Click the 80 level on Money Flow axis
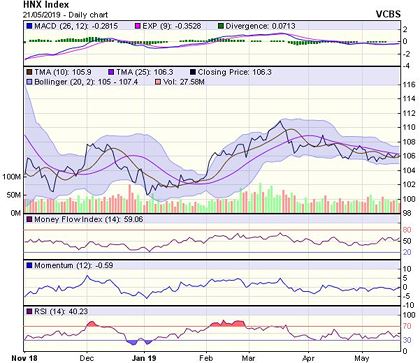 tap(407, 230)
